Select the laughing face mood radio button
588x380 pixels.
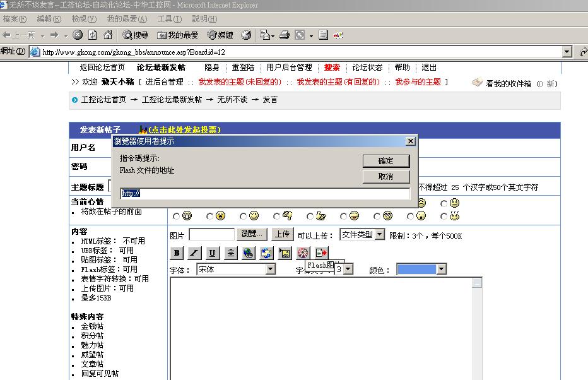[x=343, y=217]
